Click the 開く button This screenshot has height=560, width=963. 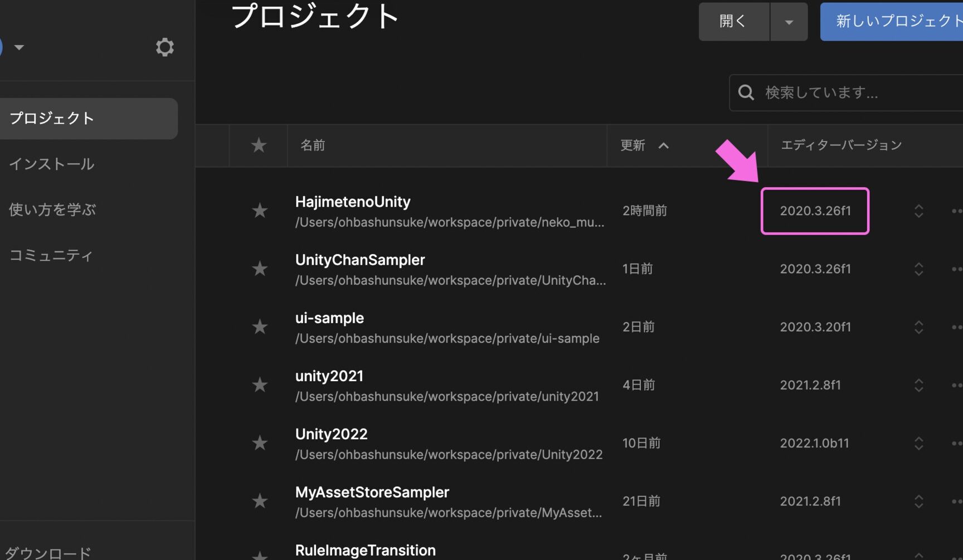coord(734,22)
